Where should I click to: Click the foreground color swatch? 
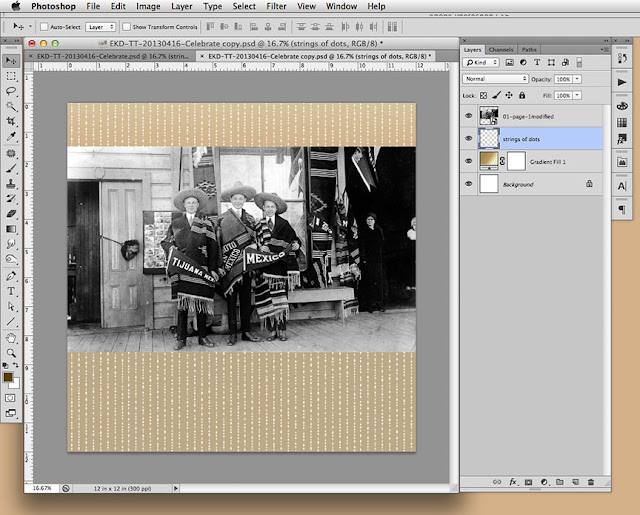coord(9,378)
